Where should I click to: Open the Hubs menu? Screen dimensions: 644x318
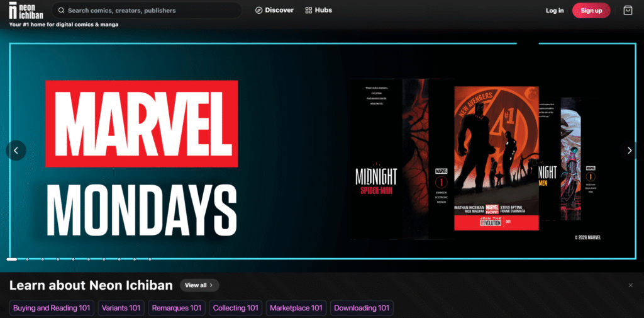pos(319,10)
